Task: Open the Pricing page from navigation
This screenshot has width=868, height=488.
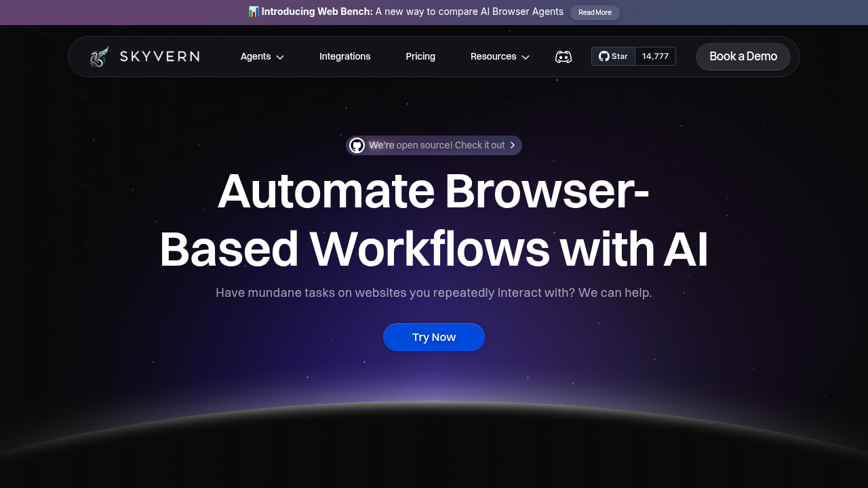Action: (420, 56)
